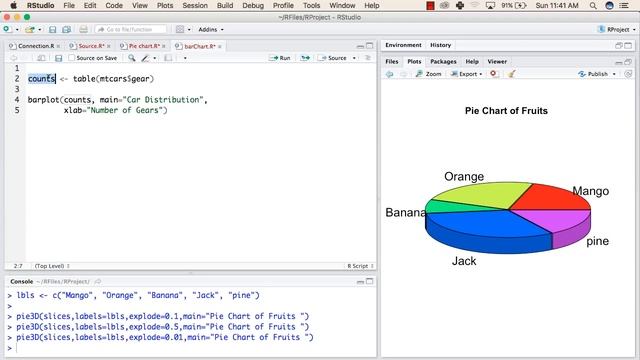
Task: Click the document outline icon
Action: pos(368,58)
